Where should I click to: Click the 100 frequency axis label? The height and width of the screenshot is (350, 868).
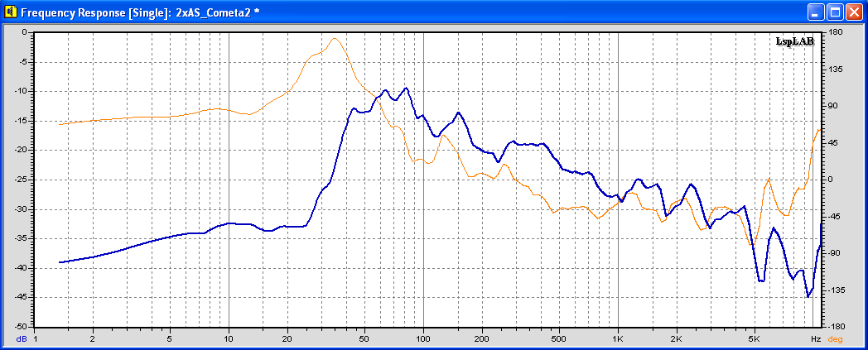(423, 338)
